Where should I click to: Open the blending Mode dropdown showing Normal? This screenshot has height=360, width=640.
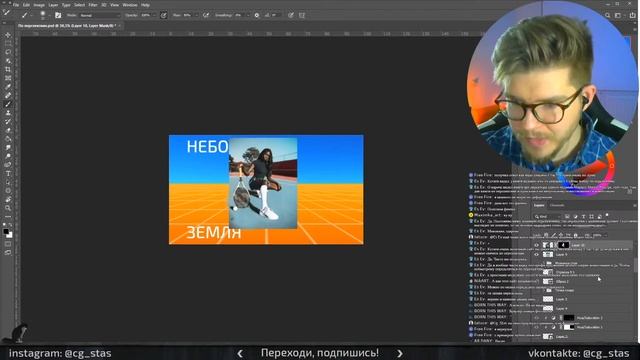click(100, 15)
